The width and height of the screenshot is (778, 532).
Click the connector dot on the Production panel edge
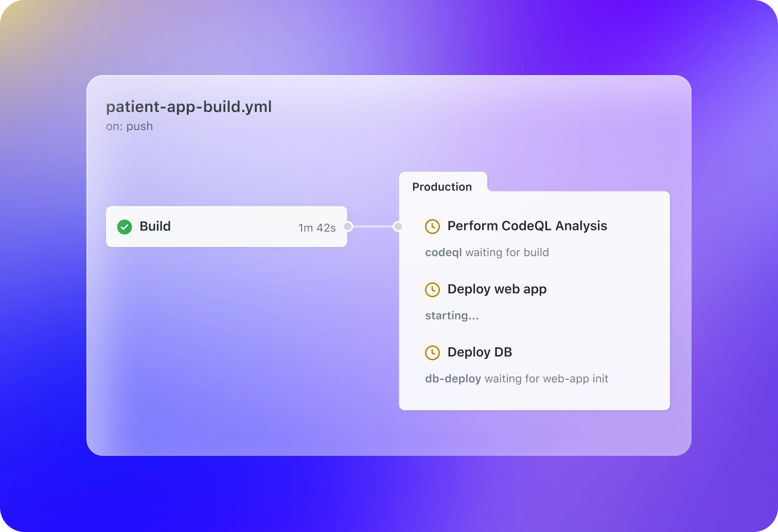(398, 226)
